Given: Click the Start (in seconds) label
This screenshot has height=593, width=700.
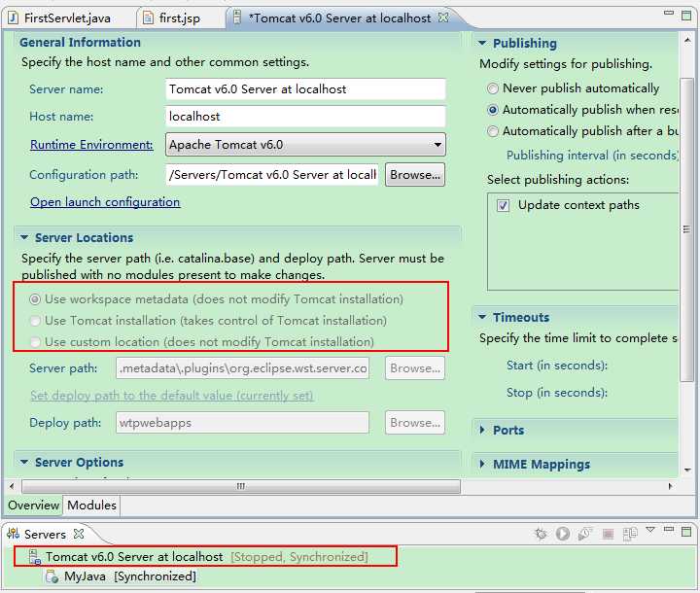Looking at the screenshot, I should point(557,366).
